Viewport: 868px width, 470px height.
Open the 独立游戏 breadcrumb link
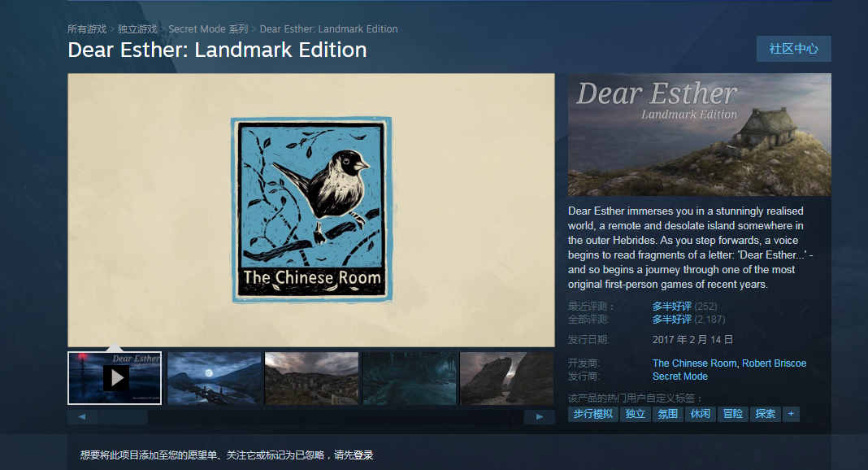click(x=137, y=28)
